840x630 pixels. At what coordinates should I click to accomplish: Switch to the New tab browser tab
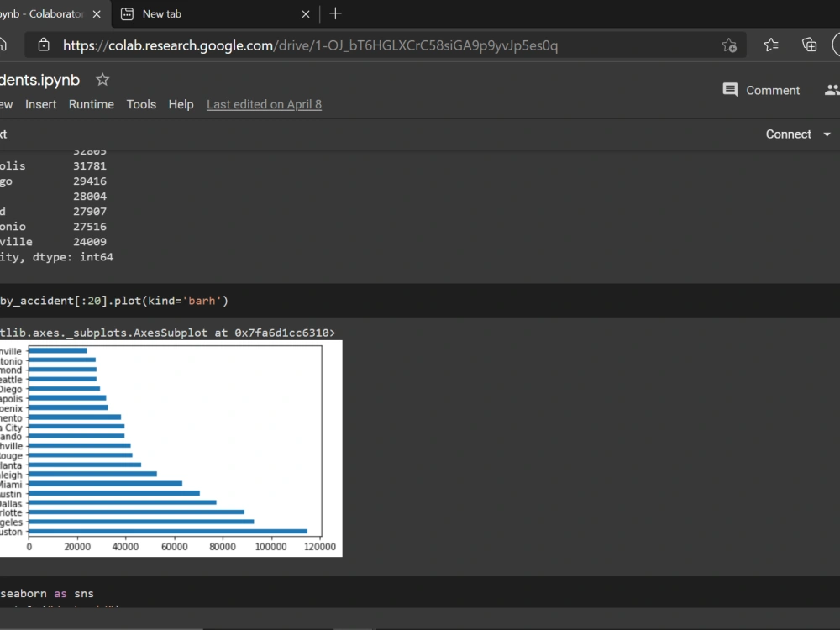214,14
